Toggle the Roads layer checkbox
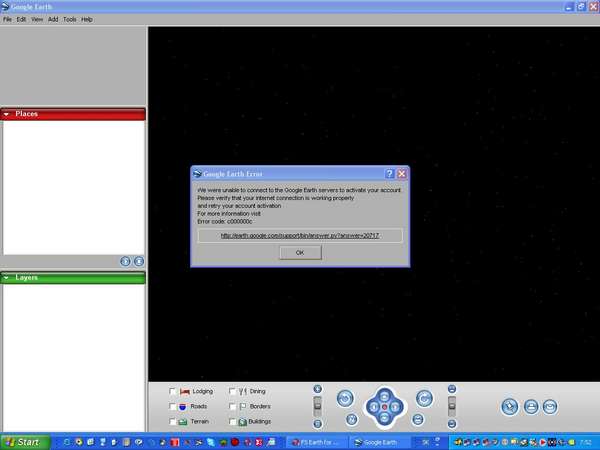This screenshot has height=450, width=600. [x=173, y=407]
